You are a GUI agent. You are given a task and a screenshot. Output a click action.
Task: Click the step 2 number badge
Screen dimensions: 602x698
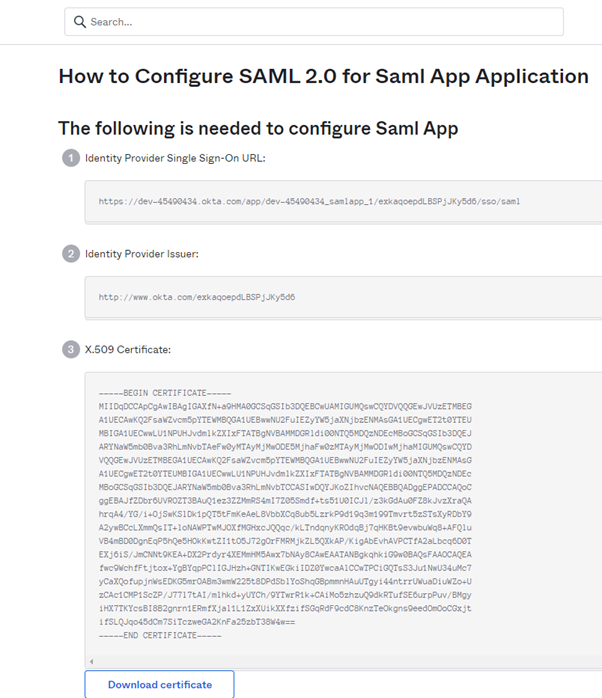pos(70,254)
